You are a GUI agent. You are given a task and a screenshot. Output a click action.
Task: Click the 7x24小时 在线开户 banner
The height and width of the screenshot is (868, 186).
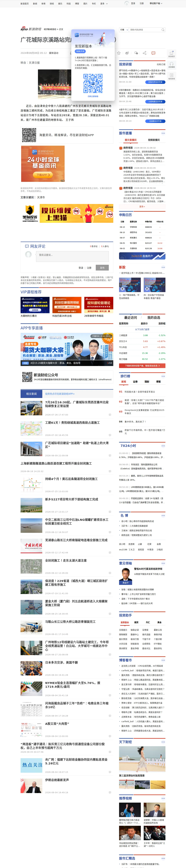point(142,256)
